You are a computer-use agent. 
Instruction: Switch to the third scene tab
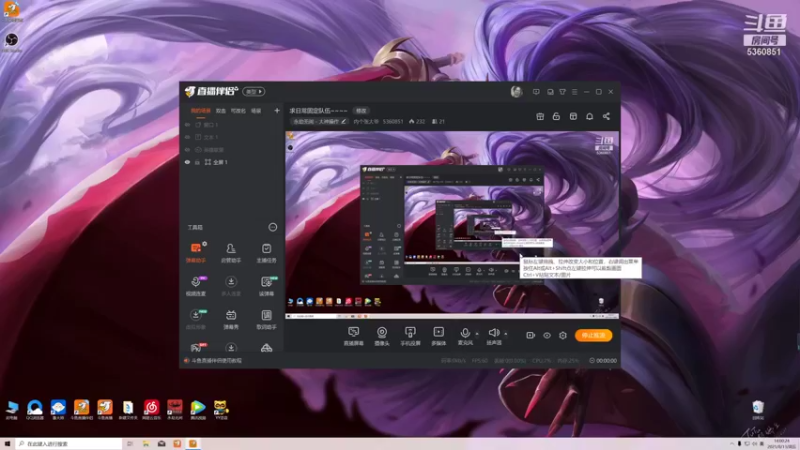238,111
